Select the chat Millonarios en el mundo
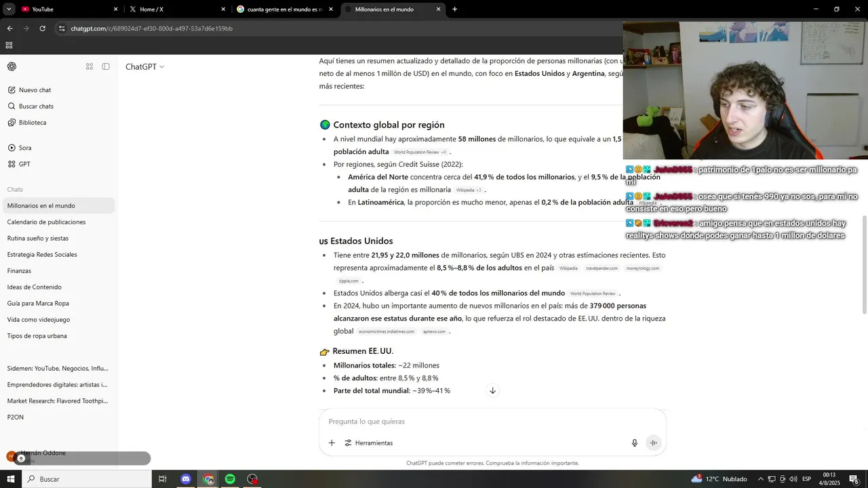Screen dimensions: 868x488 59,205
